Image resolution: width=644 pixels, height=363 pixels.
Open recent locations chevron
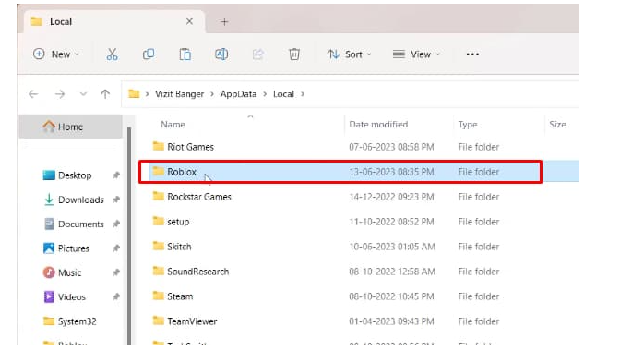click(83, 94)
